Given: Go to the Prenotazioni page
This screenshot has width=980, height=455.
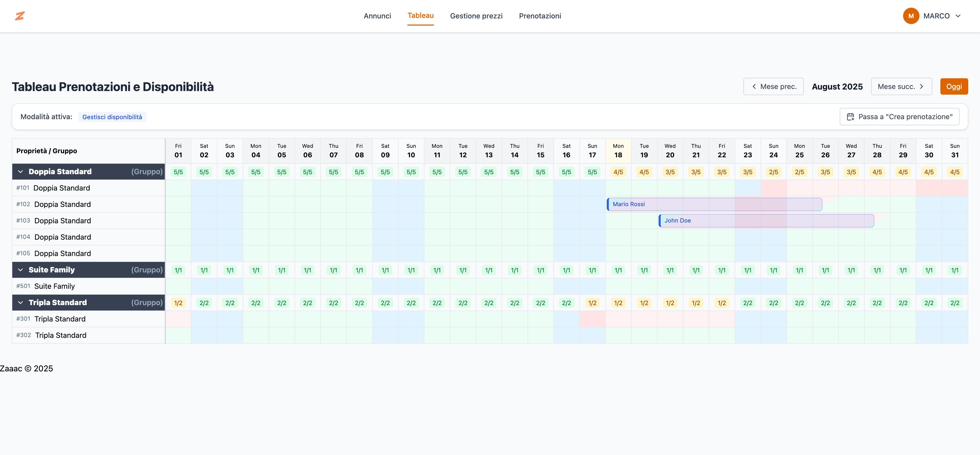Looking at the screenshot, I should (540, 16).
